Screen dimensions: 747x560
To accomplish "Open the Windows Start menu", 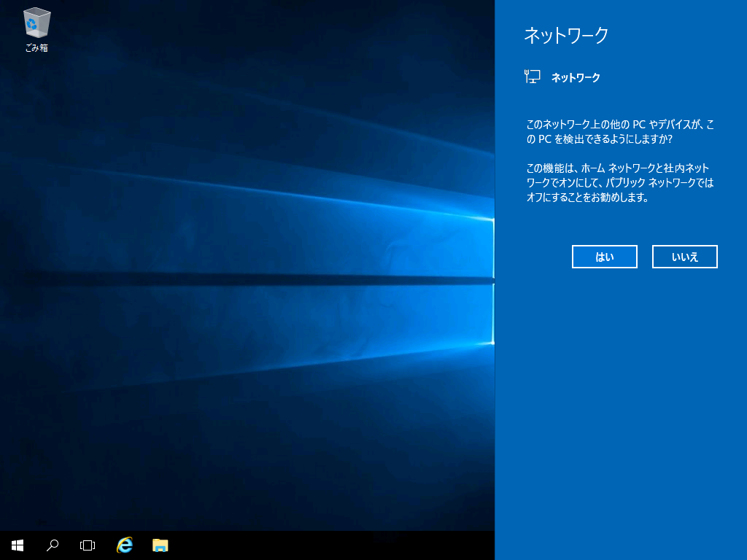I will pyautogui.click(x=18, y=545).
